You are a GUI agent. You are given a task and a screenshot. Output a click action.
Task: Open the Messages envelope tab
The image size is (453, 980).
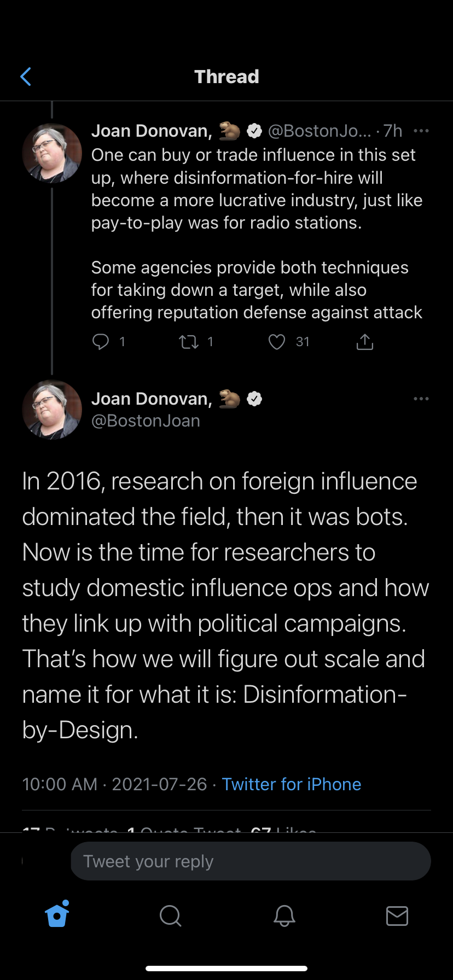point(397,915)
